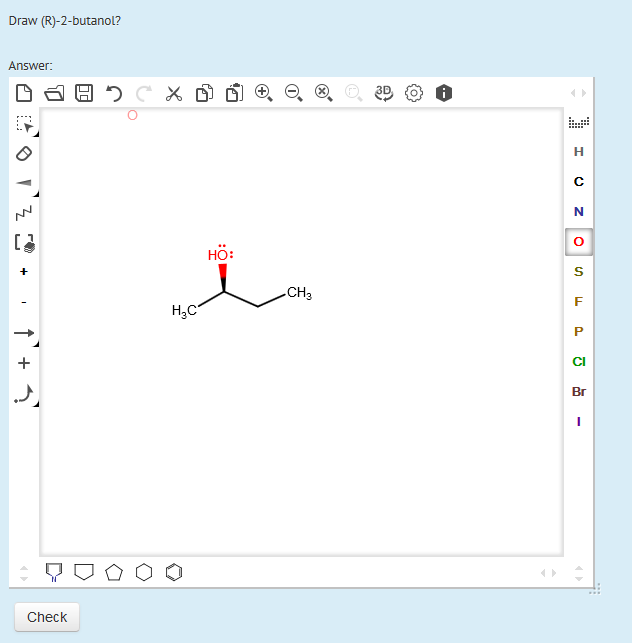The image size is (632, 643).
Task: Choose the iodine atom I
Action: (579, 422)
